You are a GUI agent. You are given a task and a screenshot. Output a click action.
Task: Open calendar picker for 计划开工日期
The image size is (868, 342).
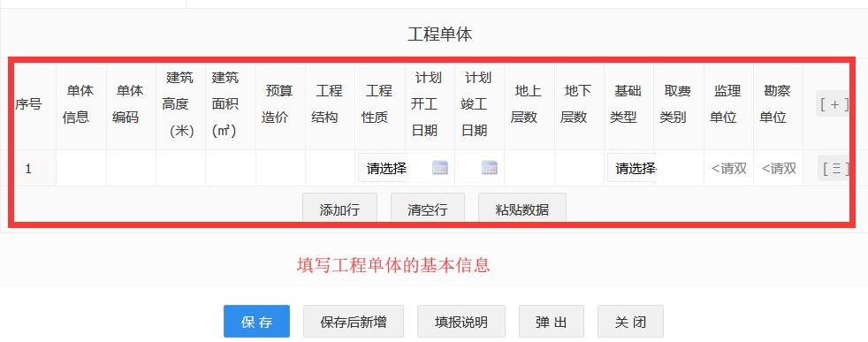[x=439, y=168]
